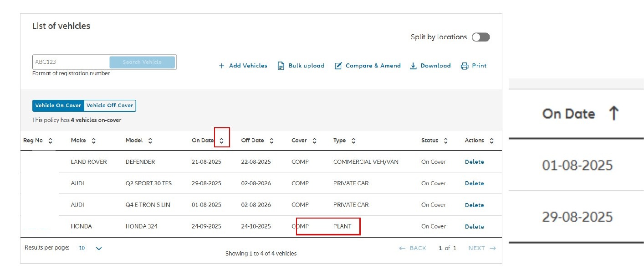The image size is (644, 271).
Task: Sort the table by Model
Action: [x=150, y=141]
